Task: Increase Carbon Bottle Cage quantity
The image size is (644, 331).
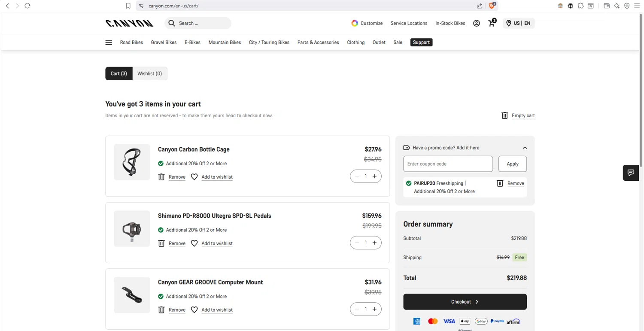Action: (374, 176)
